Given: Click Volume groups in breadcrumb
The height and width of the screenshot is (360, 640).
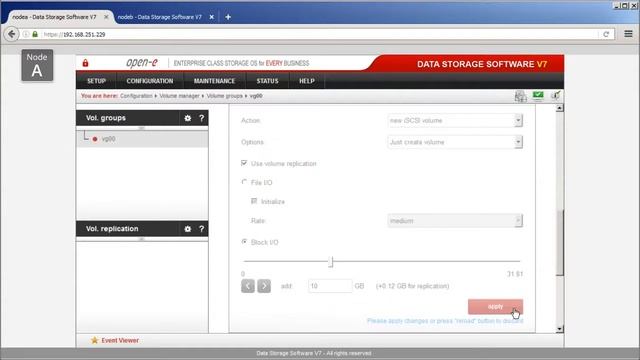Looking at the screenshot, I should click(224, 96).
